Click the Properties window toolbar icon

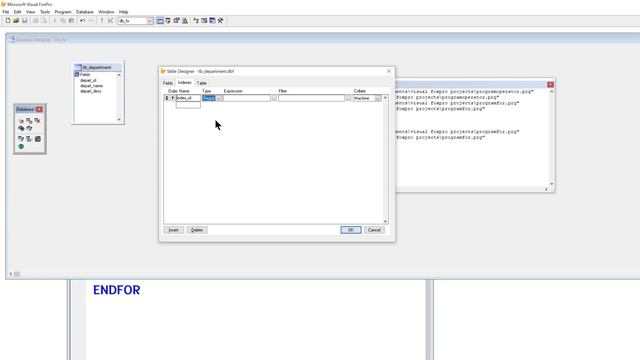pyautogui.click(x=176, y=20)
